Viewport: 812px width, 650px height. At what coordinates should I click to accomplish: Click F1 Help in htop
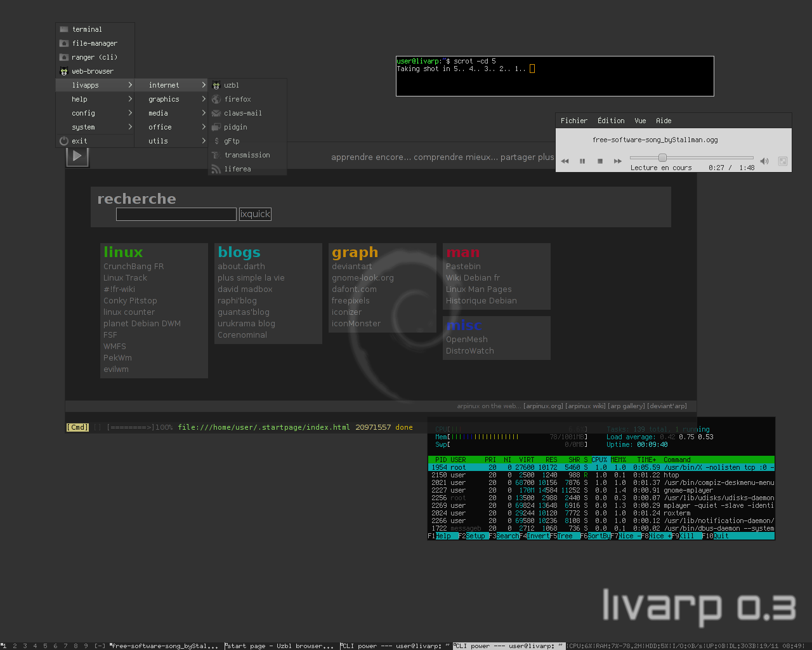pos(443,536)
